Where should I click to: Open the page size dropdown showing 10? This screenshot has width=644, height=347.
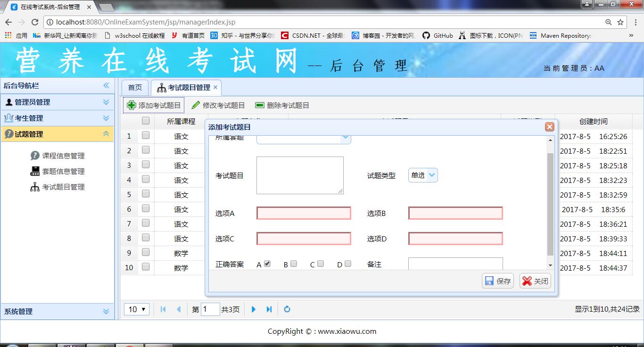(137, 309)
